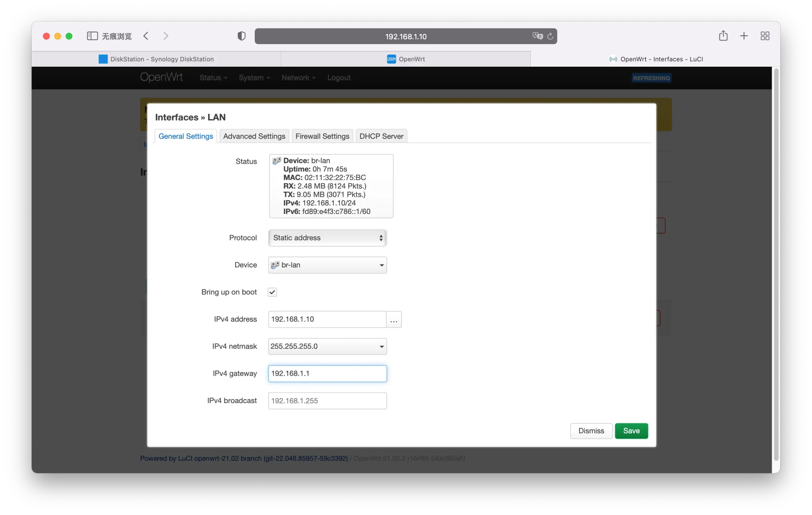
Task: Expand the System menu in OpenWrt navbar
Action: 254,78
